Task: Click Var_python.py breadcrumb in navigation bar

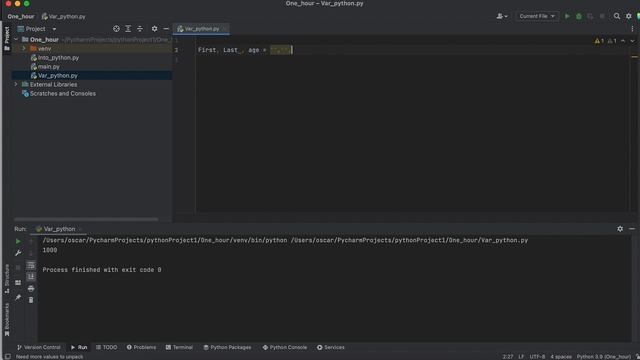Action: 64,17
